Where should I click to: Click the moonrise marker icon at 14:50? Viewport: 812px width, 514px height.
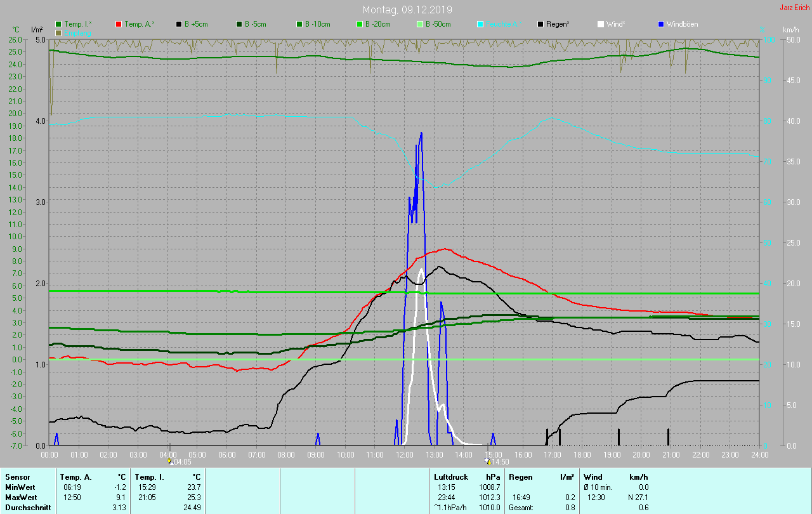488,461
